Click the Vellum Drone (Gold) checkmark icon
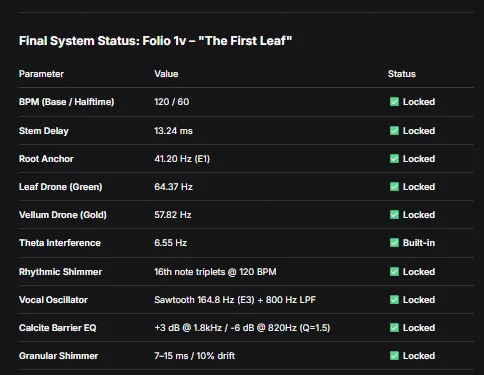 tap(394, 215)
